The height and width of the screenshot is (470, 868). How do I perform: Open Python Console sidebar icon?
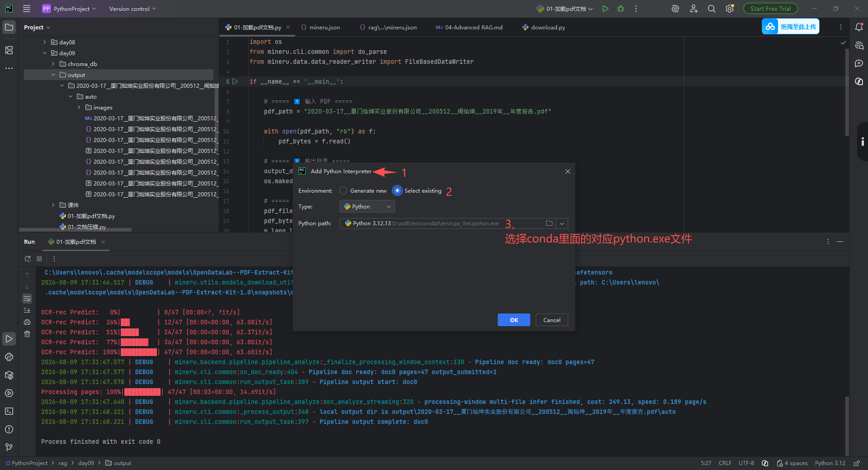tap(9, 357)
